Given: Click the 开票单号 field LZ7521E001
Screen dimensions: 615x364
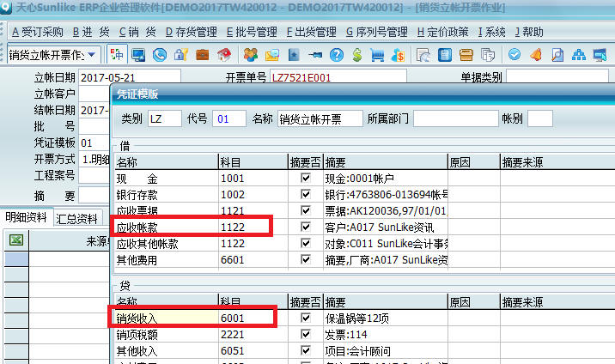Looking at the screenshot, I should (338, 77).
